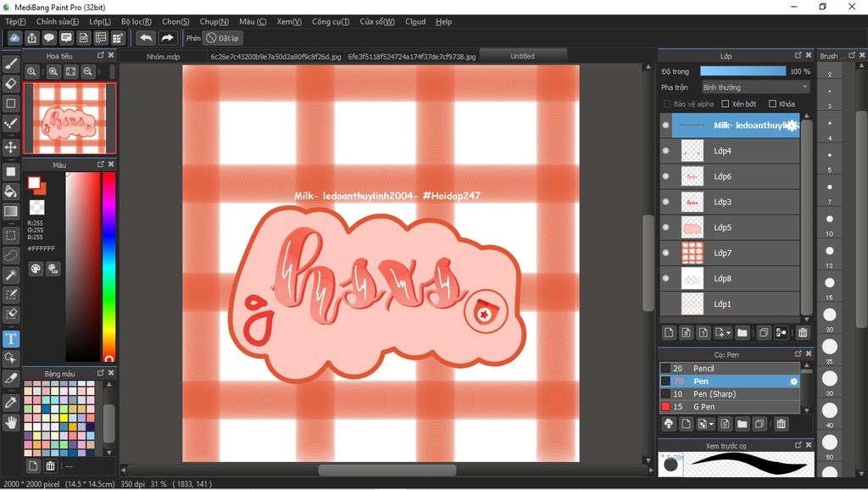
Task: Pick the Bucket fill tool
Action: 11,192
